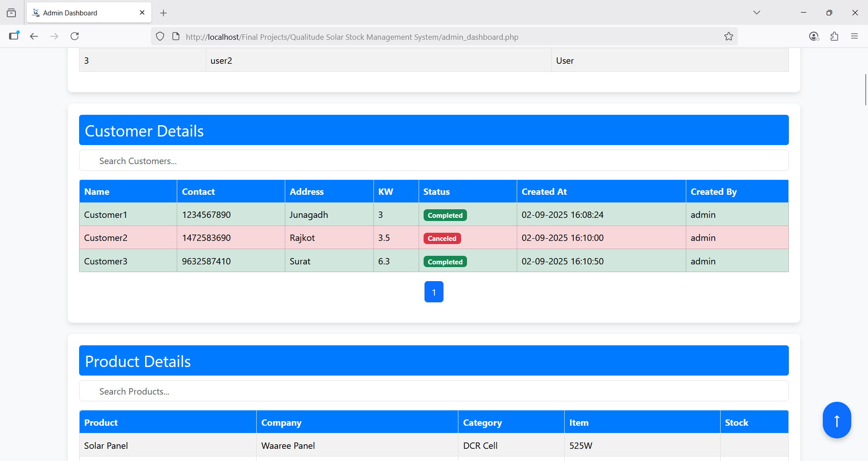The height and width of the screenshot is (461, 868).
Task: Select the Admin Dashboard tab
Action: click(x=81, y=13)
